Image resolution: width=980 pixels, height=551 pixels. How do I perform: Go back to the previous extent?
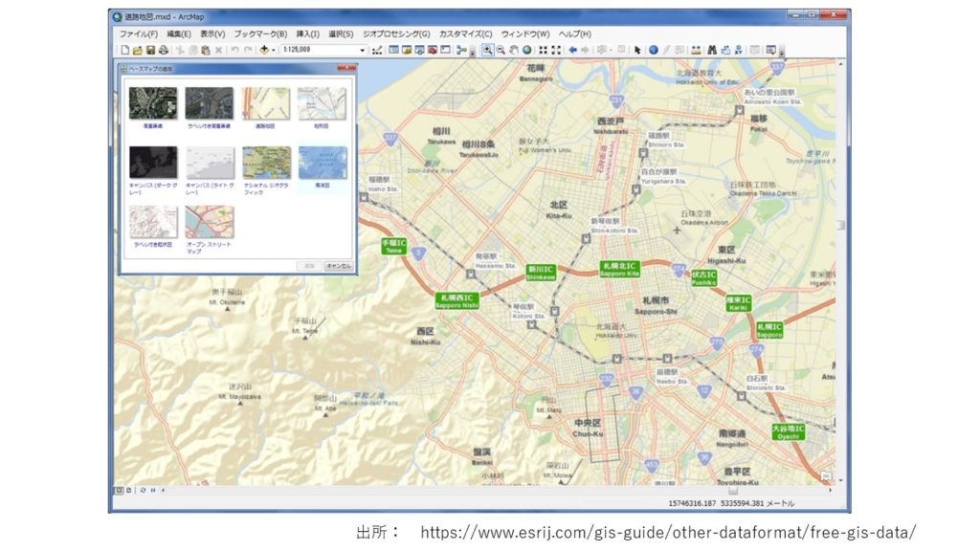572,50
